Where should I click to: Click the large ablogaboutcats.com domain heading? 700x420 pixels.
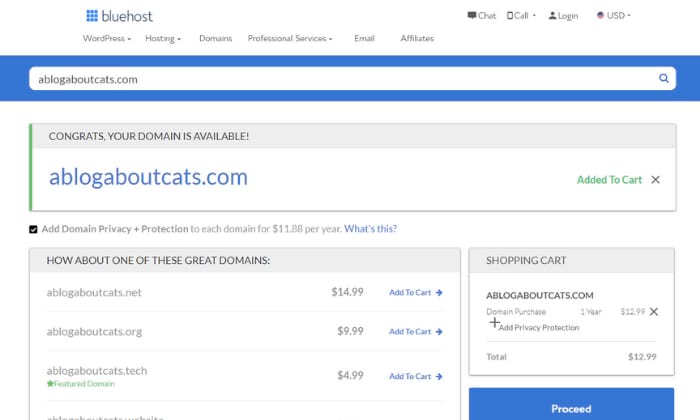148,177
